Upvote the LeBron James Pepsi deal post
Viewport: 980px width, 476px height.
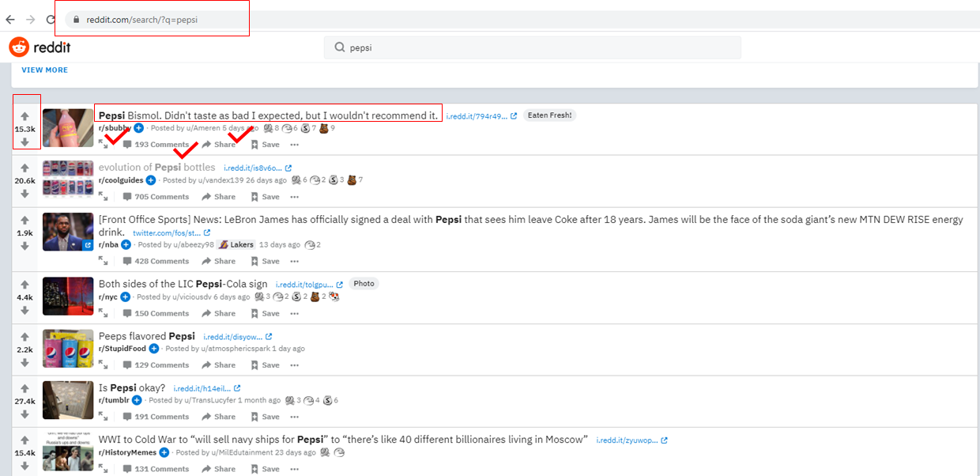(x=24, y=220)
